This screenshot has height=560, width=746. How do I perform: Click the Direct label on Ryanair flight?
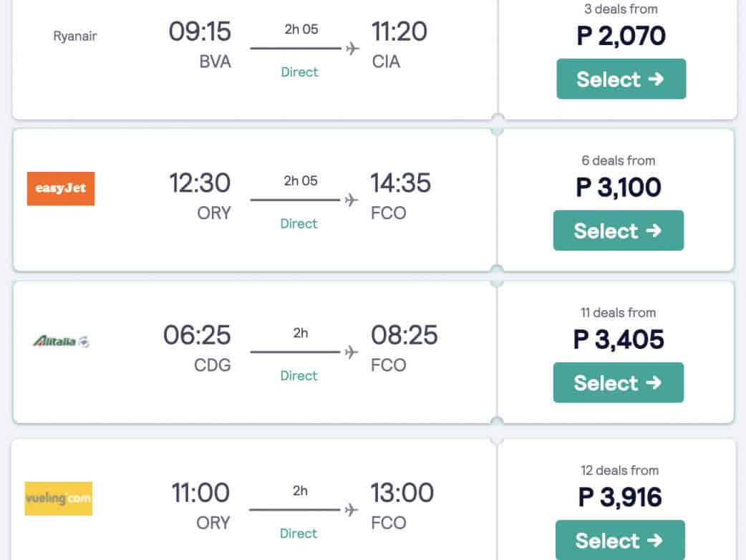(x=299, y=72)
